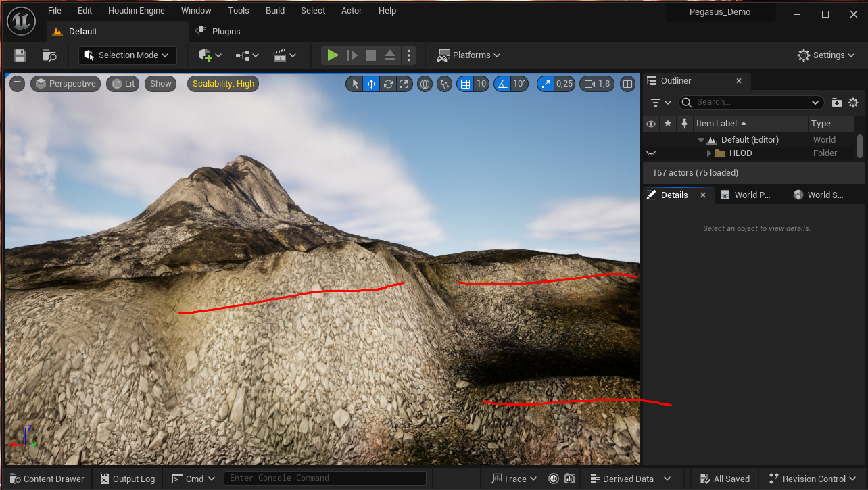
Task: Switch to the Default level tab
Action: coord(117,31)
